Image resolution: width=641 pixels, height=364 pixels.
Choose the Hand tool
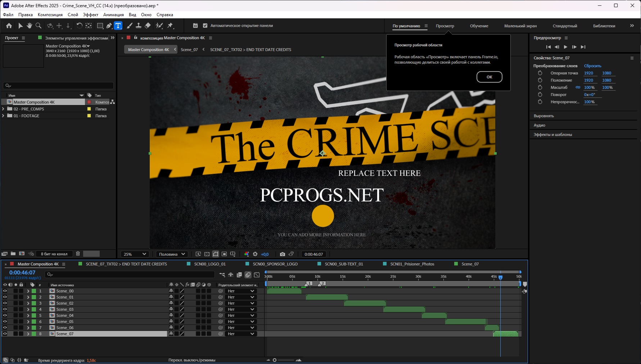point(29,26)
